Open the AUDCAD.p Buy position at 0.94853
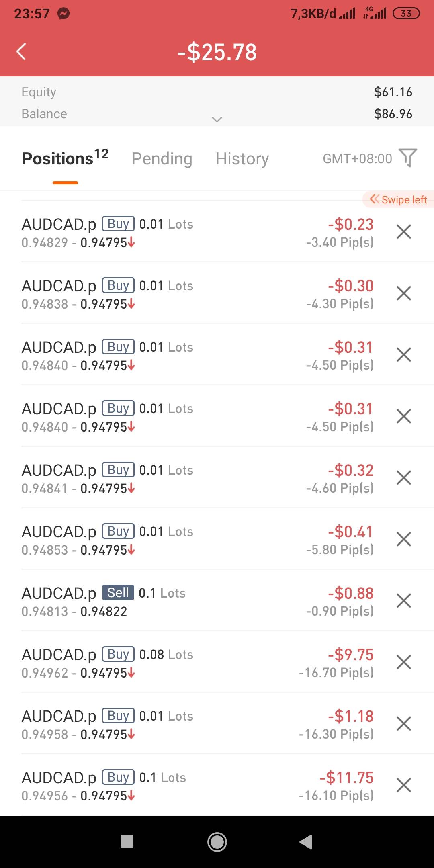Viewport: 434px width, 868px height. (161, 540)
